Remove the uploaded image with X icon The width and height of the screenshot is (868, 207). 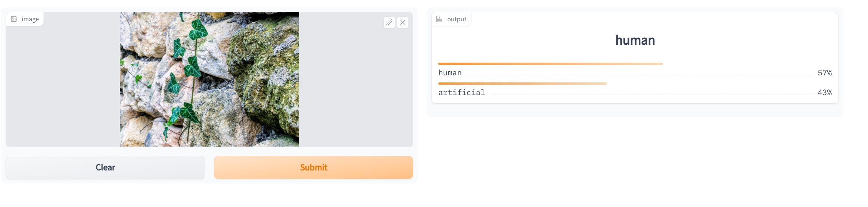pyautogui.click(x=403, y=22)
